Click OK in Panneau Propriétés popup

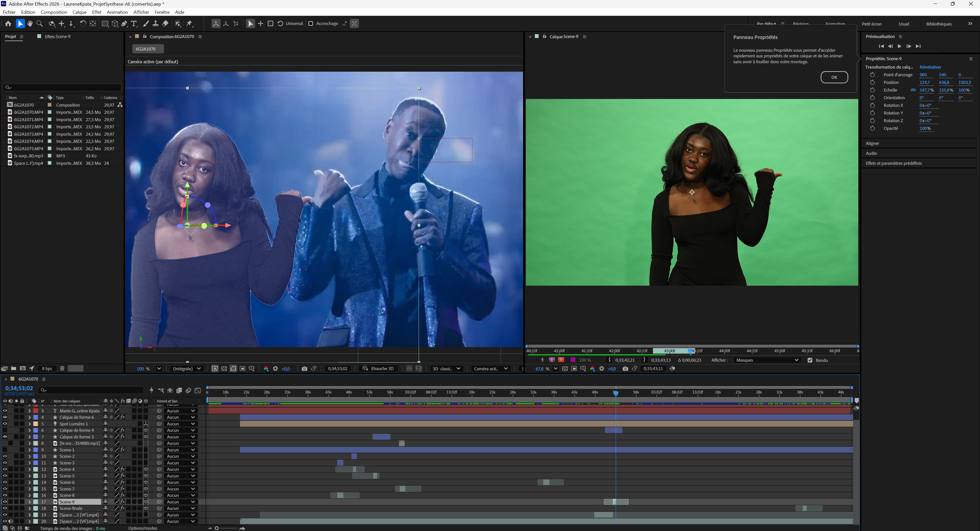(834, 77)
